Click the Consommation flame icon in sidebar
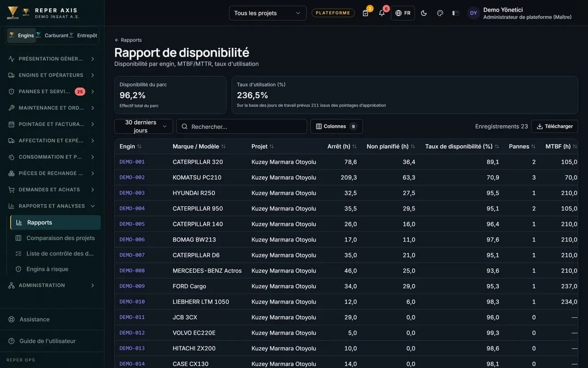 [x=11, y=157]
